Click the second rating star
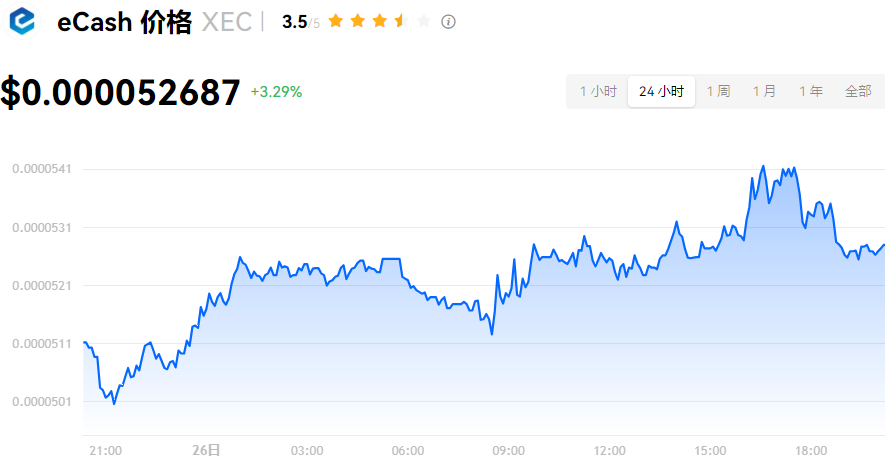The width and height of the screenshot is (885, 462). [x=357, y=21]
